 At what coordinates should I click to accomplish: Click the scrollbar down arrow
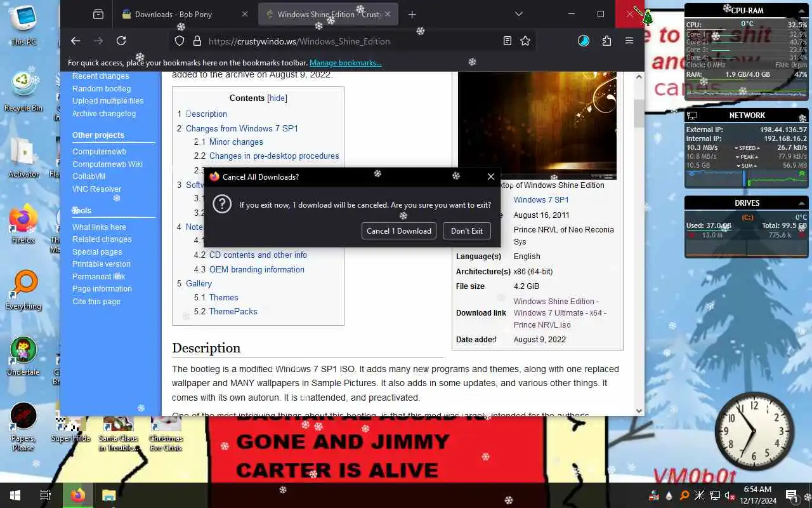pos(639,410)
